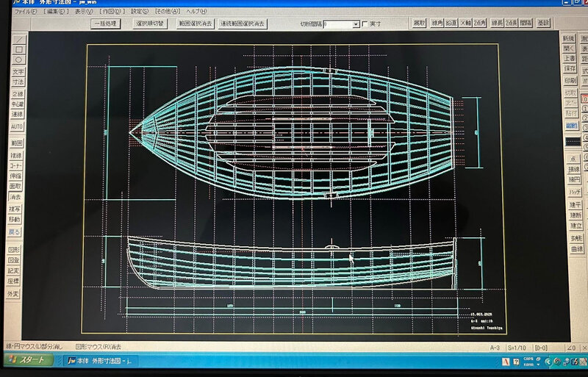This screenshot has height=377, width=588.
Task: Click the current line color swatch bar
Action: pyautogui.click(x=573, y=142)
